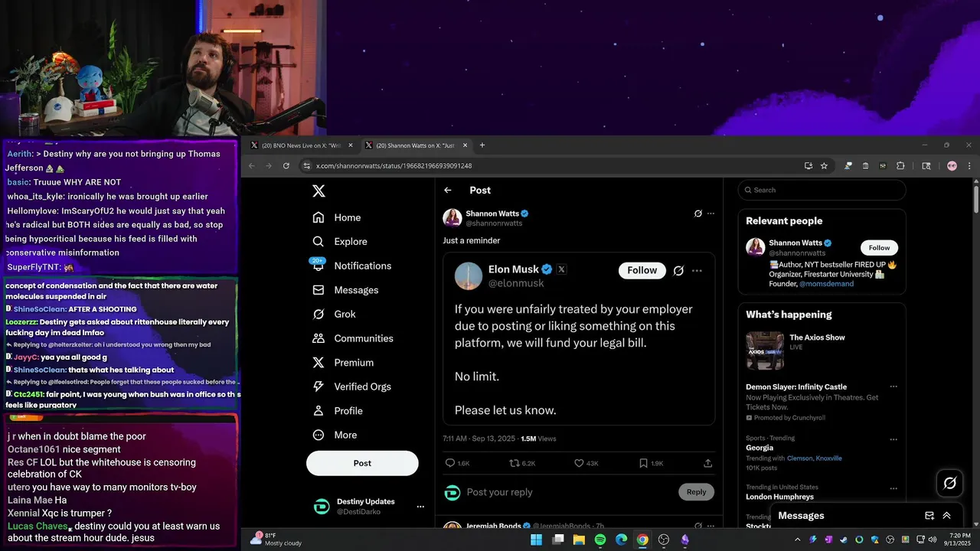The image size is (980, 551).
Task: Open Elon Musk's profile avatar
Action: pos(469,276)
